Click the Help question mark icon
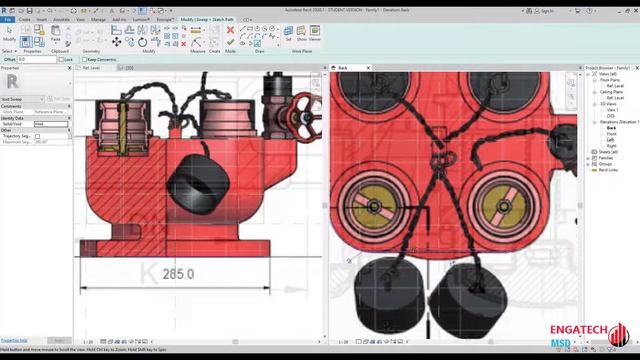This screenshot has height=360, width=640. tap(589, 11)
